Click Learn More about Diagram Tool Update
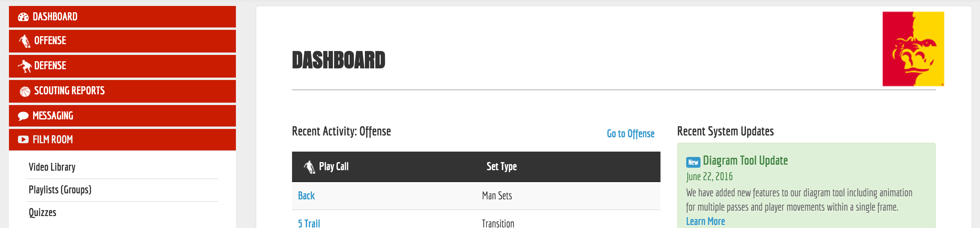980x228 pixels. pyautogui.click(x=705, y=221)
